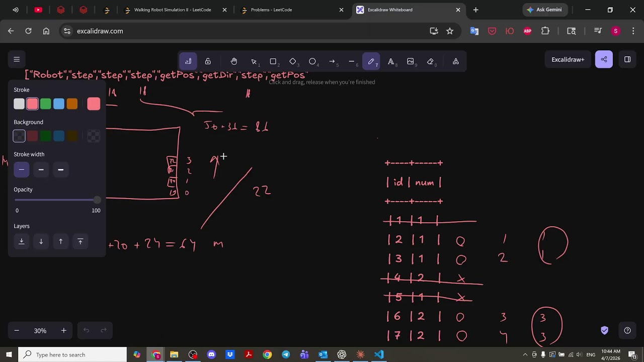Bookmark this page with the star
The height and width of the screenshot is (362, 644).
click(x=450, y=31)
